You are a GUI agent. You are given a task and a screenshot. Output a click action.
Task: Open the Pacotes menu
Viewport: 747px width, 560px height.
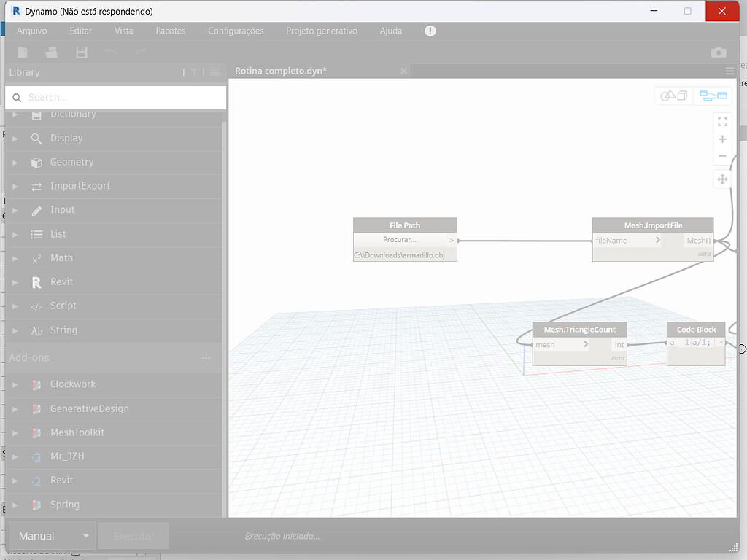171,31
